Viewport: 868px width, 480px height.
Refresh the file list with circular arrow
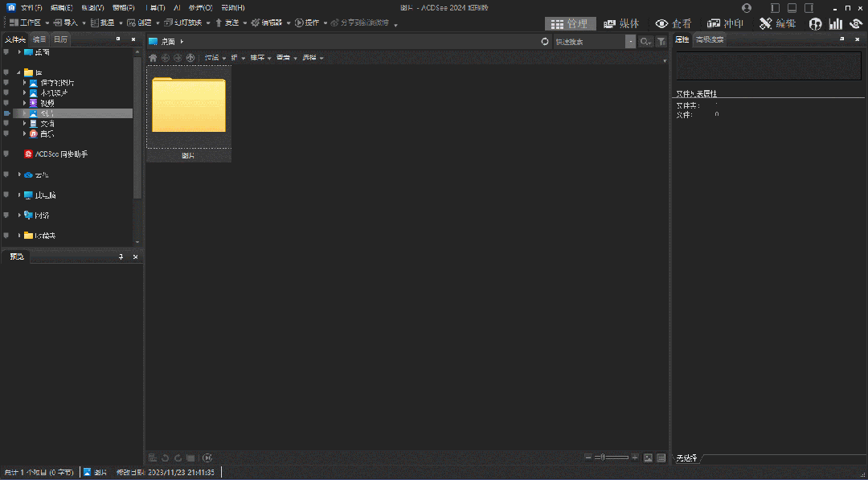(x=545, y=42)
